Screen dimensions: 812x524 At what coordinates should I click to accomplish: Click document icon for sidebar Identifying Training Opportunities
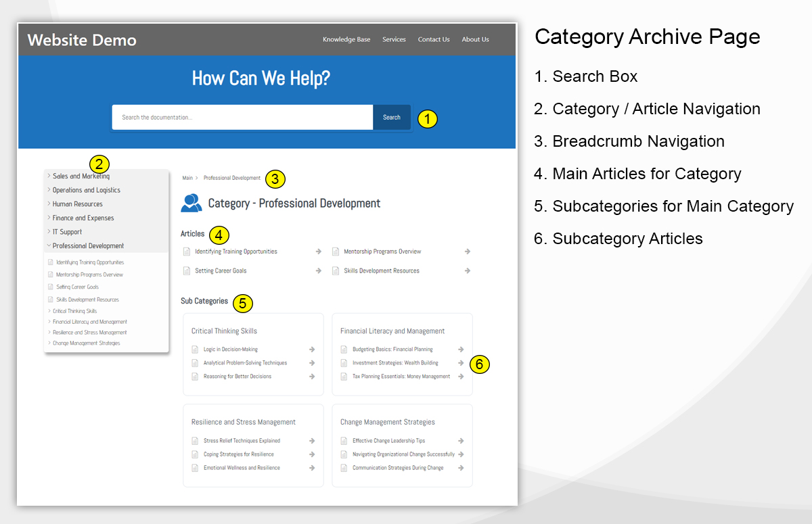point(50,262)
